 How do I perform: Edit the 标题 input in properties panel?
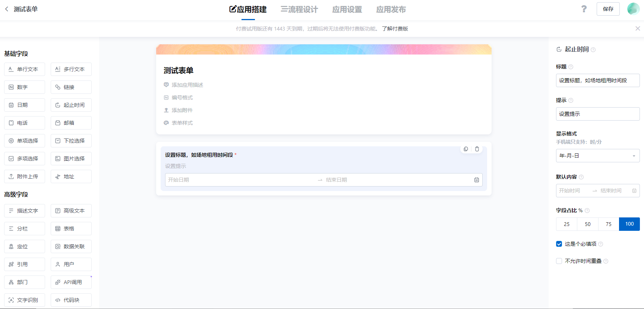[598, 80]
